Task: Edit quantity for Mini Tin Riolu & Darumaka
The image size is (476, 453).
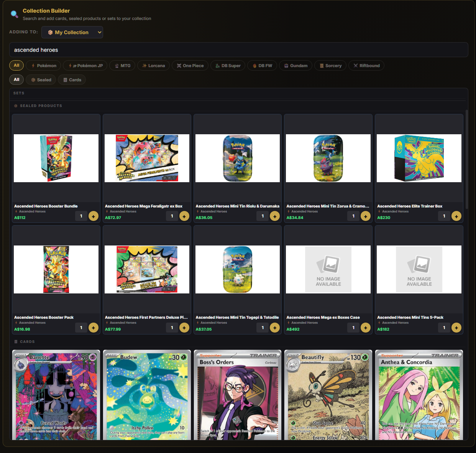Action: pyautogui.click(x=263, y=216)
